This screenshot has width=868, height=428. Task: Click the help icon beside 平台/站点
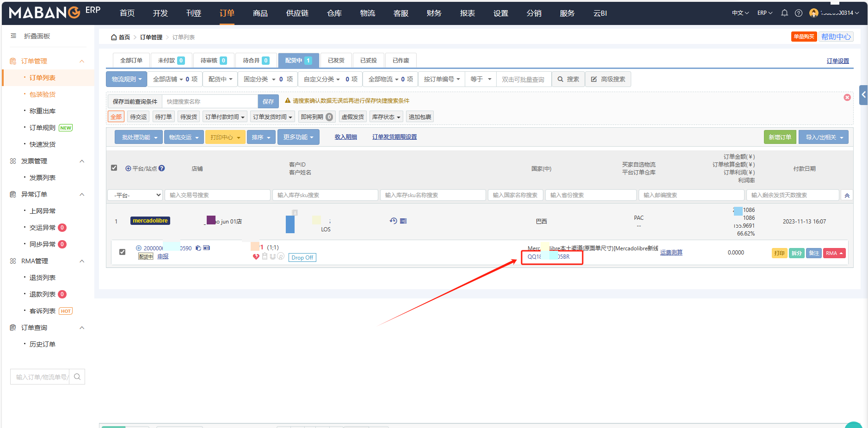(x=161, y=168)
